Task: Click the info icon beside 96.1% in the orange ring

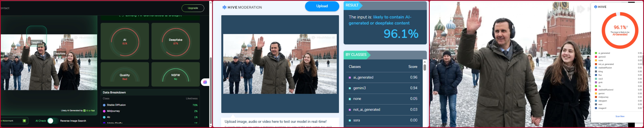Action: (627, 26)
